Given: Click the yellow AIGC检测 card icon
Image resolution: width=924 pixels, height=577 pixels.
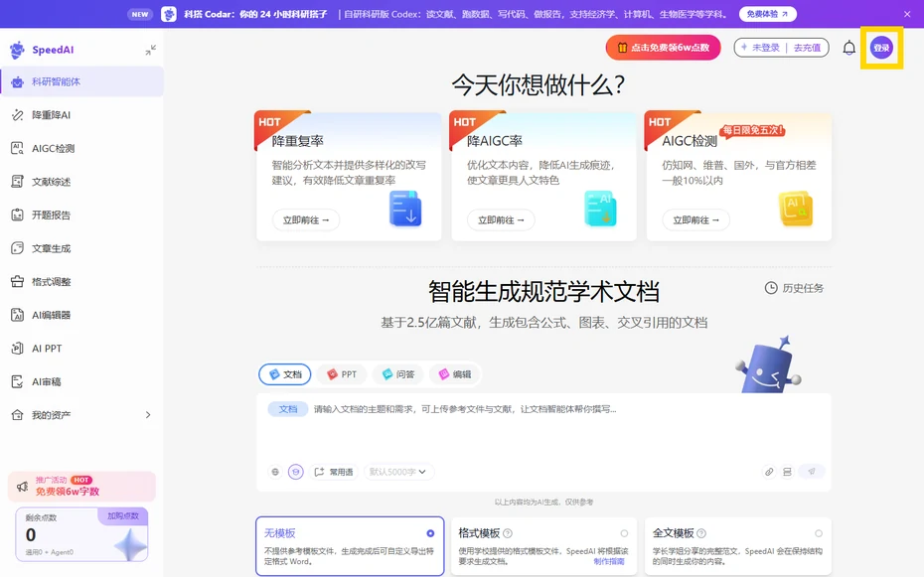Looking at the screenshot, I should pyautogui.click(x=796, y=209).
